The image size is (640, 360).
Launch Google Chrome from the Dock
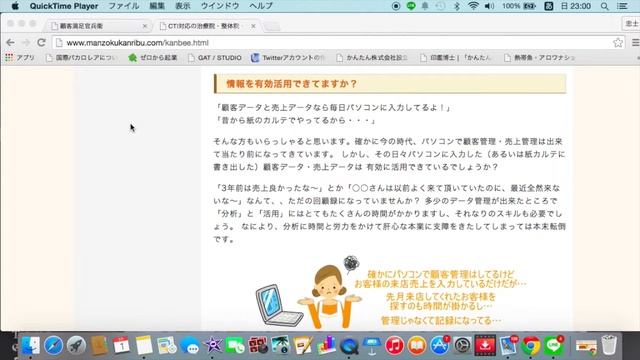pos(531,346)
